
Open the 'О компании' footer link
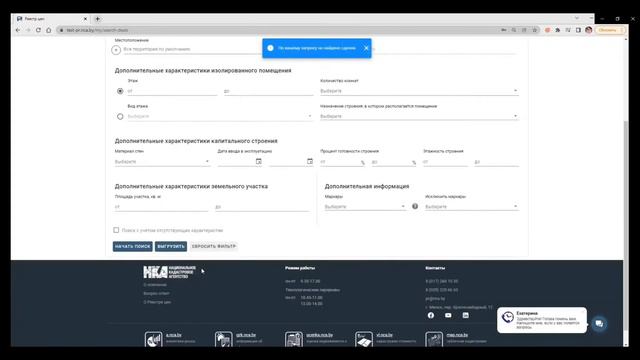point(155,284)
